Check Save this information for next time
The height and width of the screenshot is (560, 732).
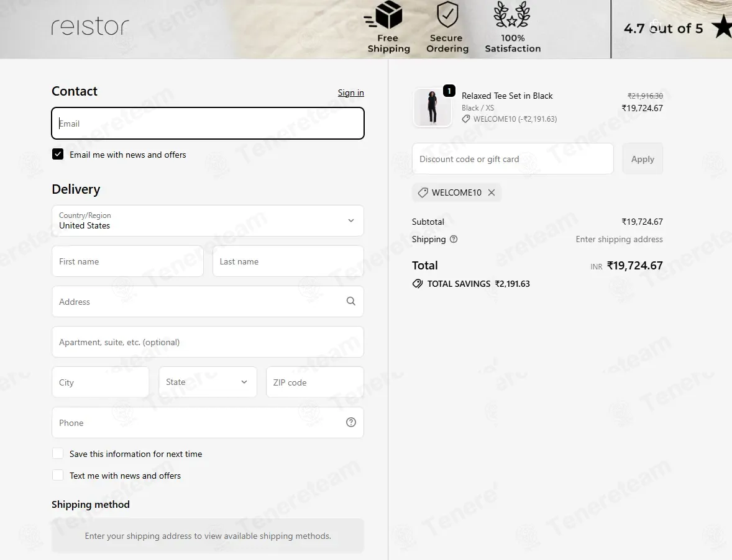pyautogui.click(x=58, y=453)
